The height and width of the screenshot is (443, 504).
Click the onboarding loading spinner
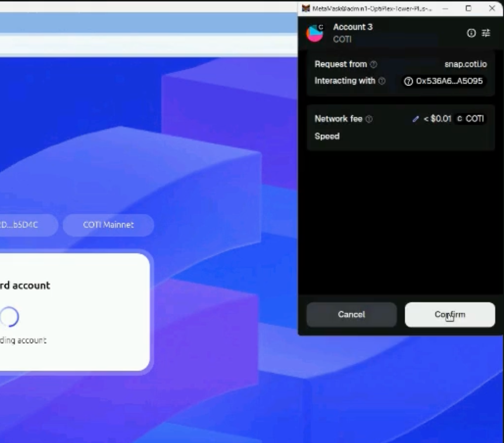pyautogui.click(x=9, y=317)
